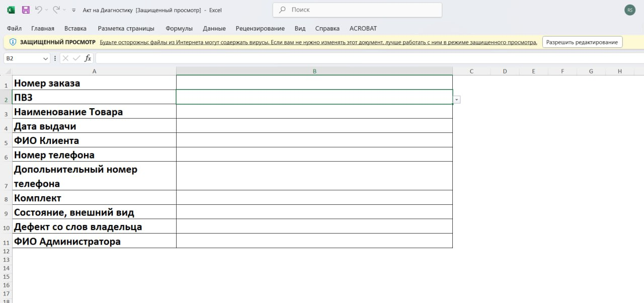Select column B header
The height and width of the screenshot is (303, 644).
[x=314, y=71]
